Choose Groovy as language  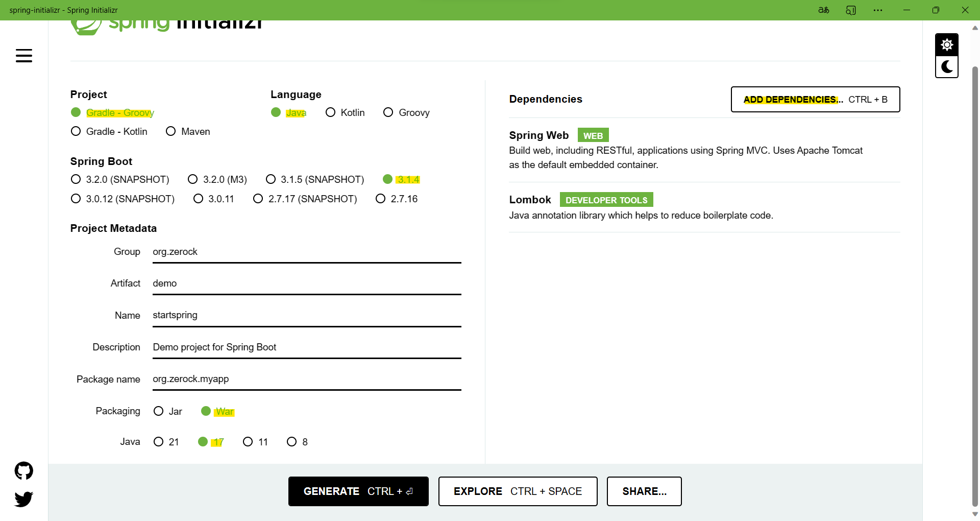pos(406,112)
